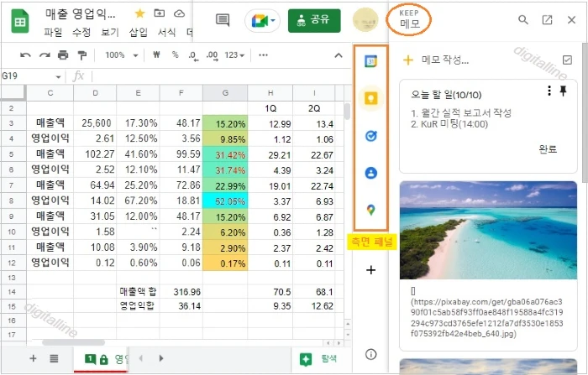Open Google Keep side panel icon
This screenshot has width=588, height=375.
click(x=371, y=98)
